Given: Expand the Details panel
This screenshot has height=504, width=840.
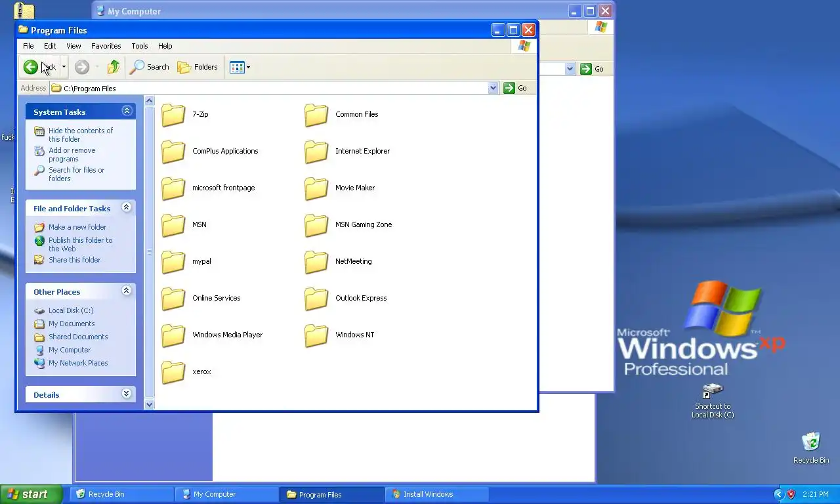Looking at the screenshot, I should point(127,394).
